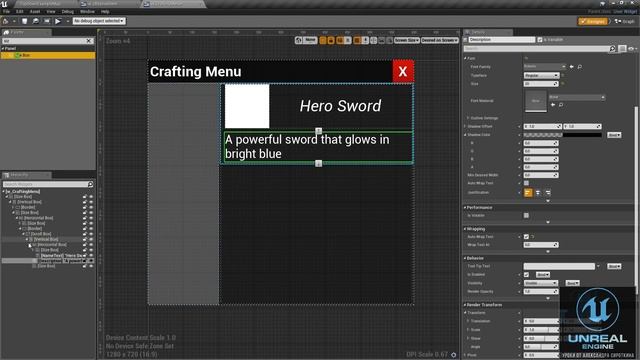Click the Find in Content Browser icon
This screenshot has width=640, height=360.
[x=36, y=21]
